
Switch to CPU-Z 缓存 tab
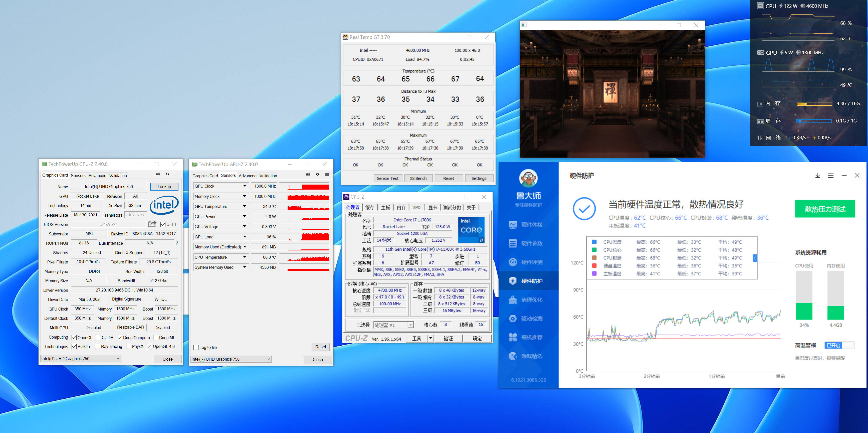[x=370, y=207]
